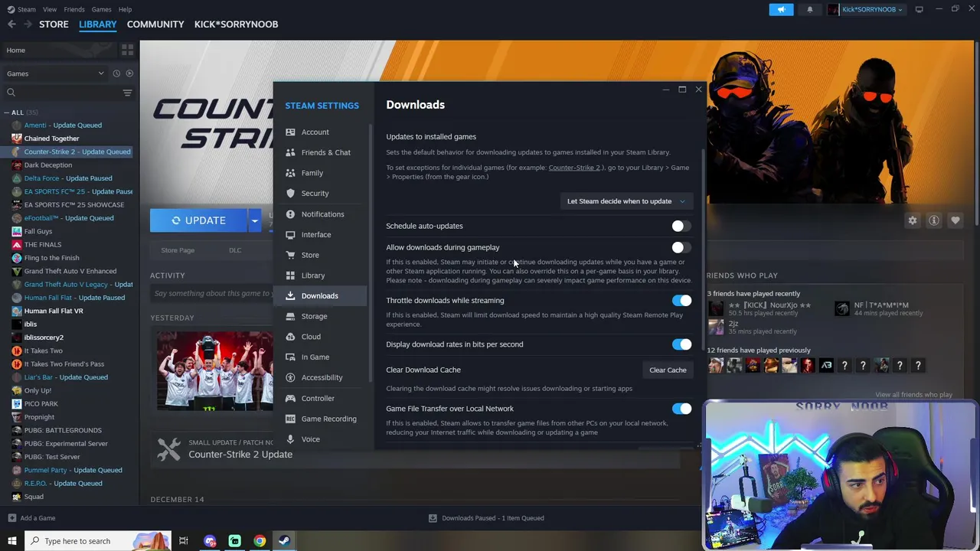Screen dimensions: 980x551
Task: Open View all friends who play
Action: (913, 395)
